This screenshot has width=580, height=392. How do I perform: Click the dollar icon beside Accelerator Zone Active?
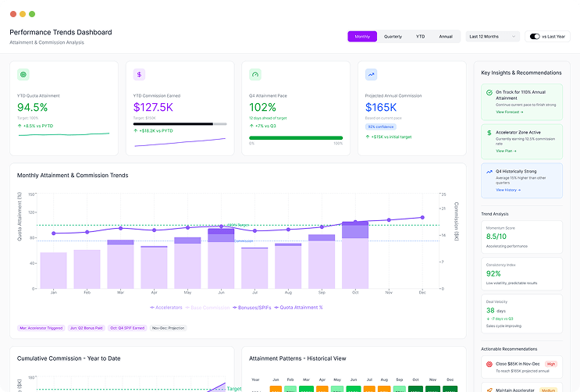[x=489, y=132]
